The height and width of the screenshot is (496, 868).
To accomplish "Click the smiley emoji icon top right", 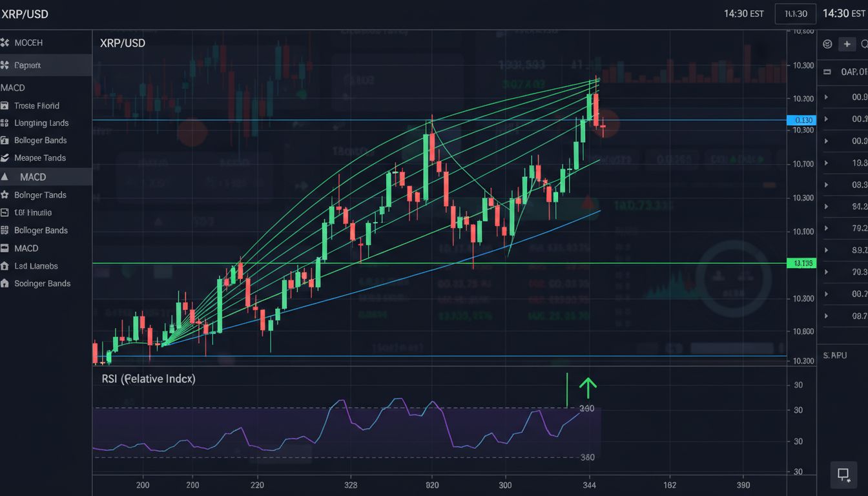I will 827,44.
